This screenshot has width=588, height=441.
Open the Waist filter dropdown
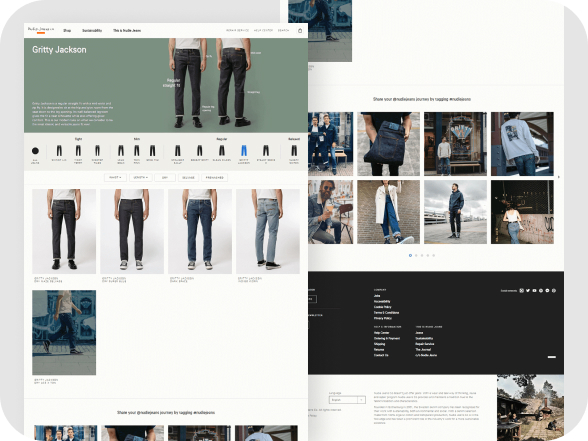pos(115,177)
